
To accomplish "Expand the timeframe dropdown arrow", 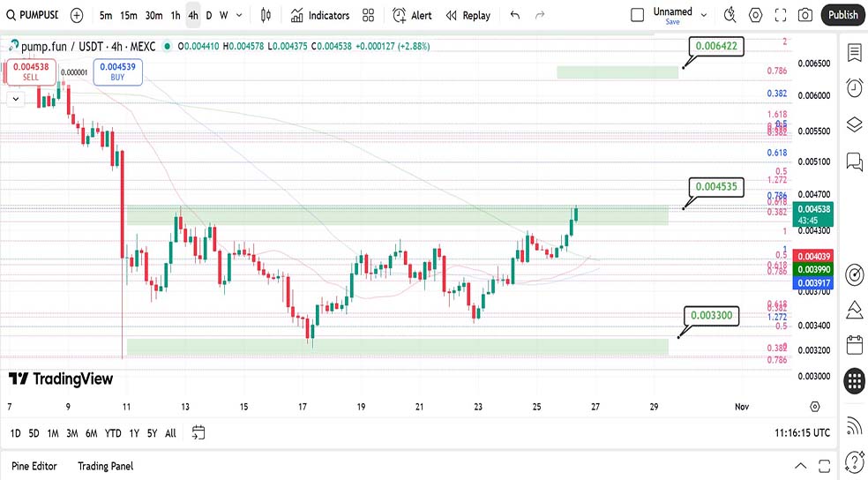I will click(240, 15).
